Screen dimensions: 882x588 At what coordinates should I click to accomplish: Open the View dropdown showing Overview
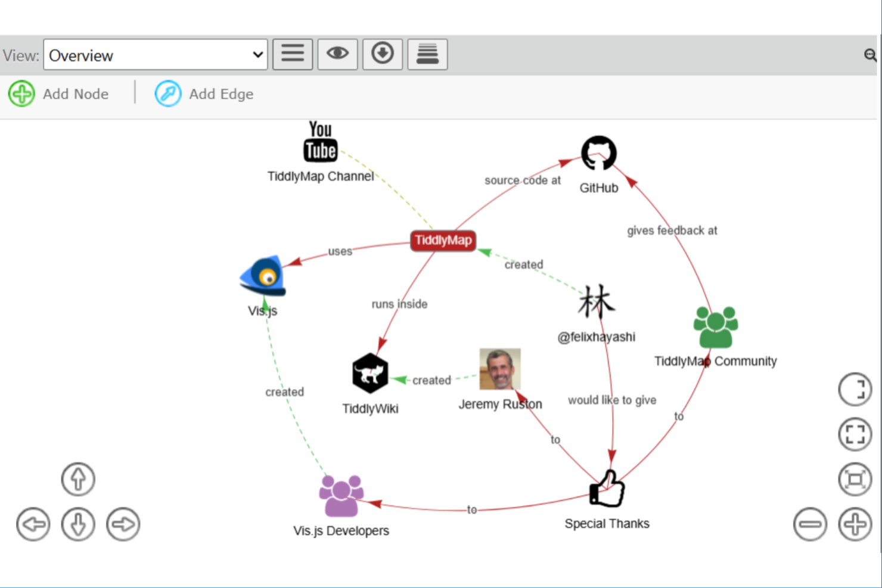point(155,55)
